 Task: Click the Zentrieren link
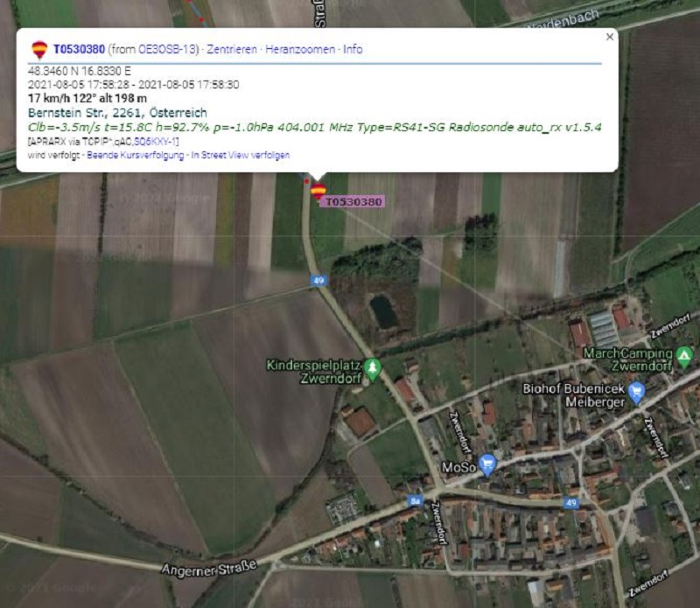[232, 49]
